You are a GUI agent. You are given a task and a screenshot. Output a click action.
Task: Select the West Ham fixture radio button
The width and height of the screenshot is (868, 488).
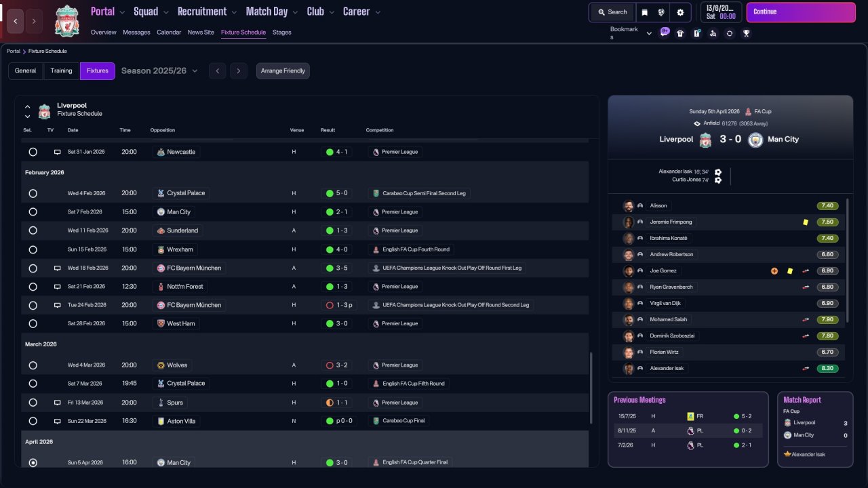33,324
